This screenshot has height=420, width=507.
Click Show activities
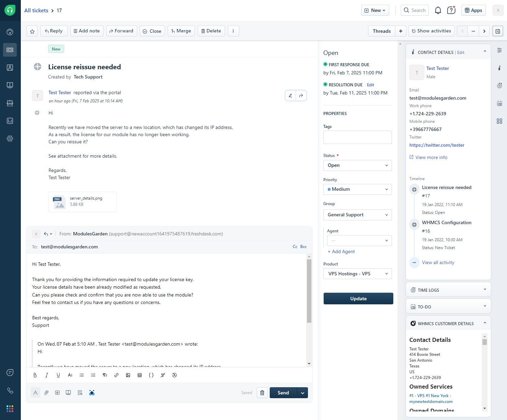431,31
